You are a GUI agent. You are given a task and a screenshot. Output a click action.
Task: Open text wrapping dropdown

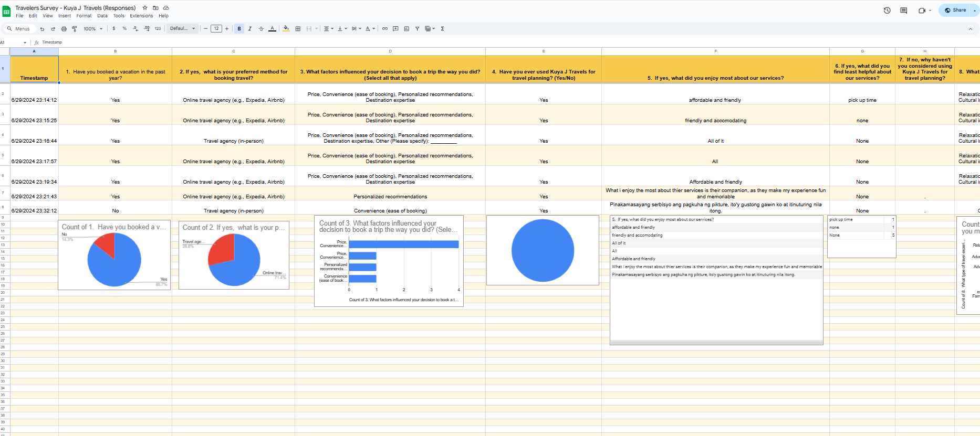(x=356, y=29)
